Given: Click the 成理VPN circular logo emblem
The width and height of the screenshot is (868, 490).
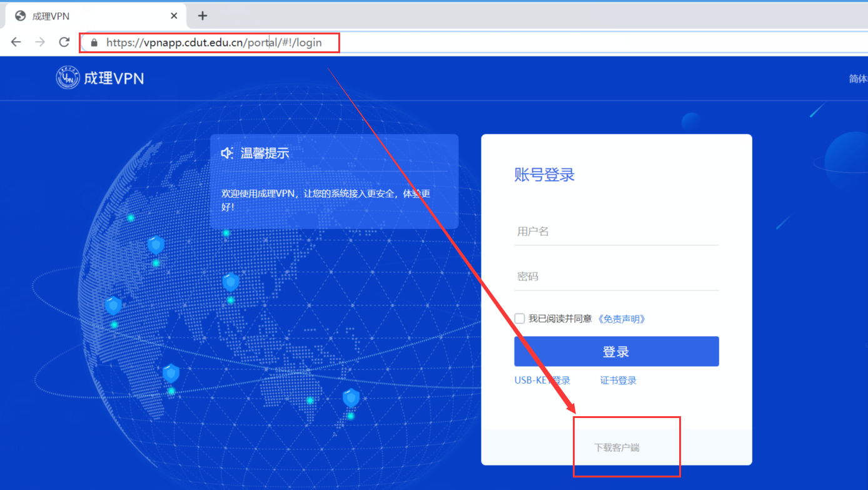Looking at the screenshot, I should (68, 78).
